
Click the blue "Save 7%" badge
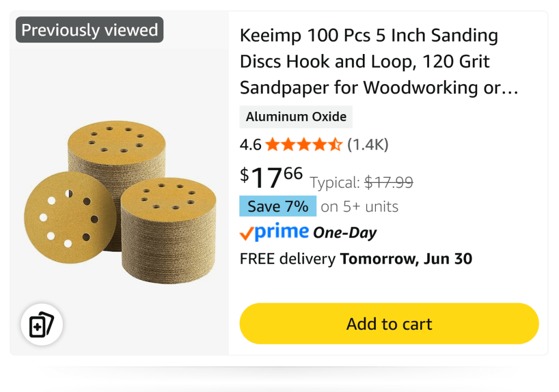pyautogui.click(x=278, y=206)
